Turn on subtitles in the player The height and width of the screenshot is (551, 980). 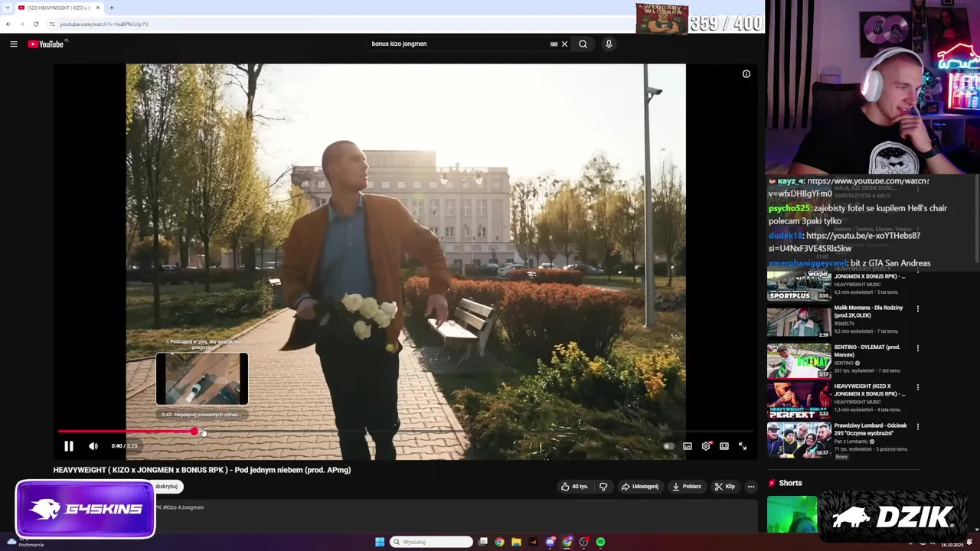688,446
